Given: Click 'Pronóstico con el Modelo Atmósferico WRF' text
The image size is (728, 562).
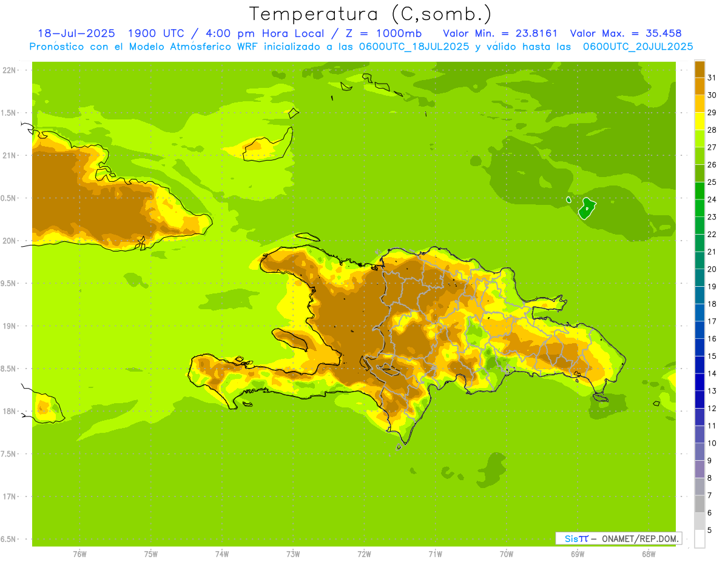Looking at the screenshot, I should 143,47.
